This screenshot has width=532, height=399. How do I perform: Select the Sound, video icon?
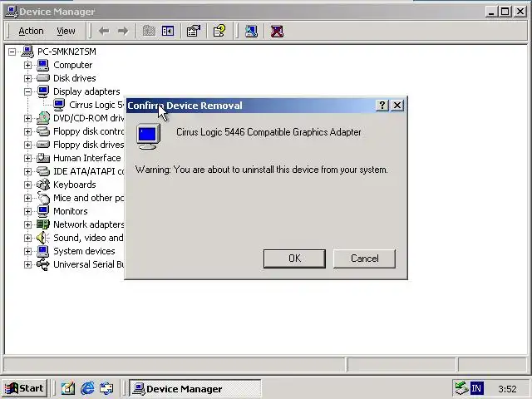tap(43, 238)
